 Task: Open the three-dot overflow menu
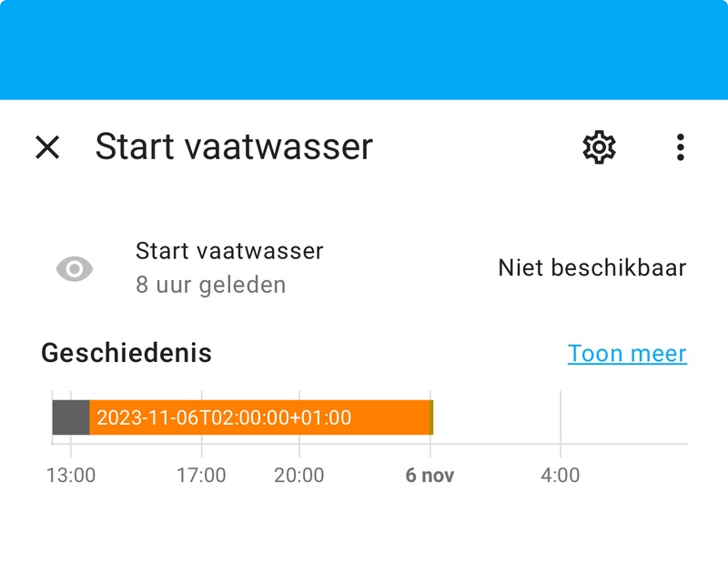click(x=680, y=147)
